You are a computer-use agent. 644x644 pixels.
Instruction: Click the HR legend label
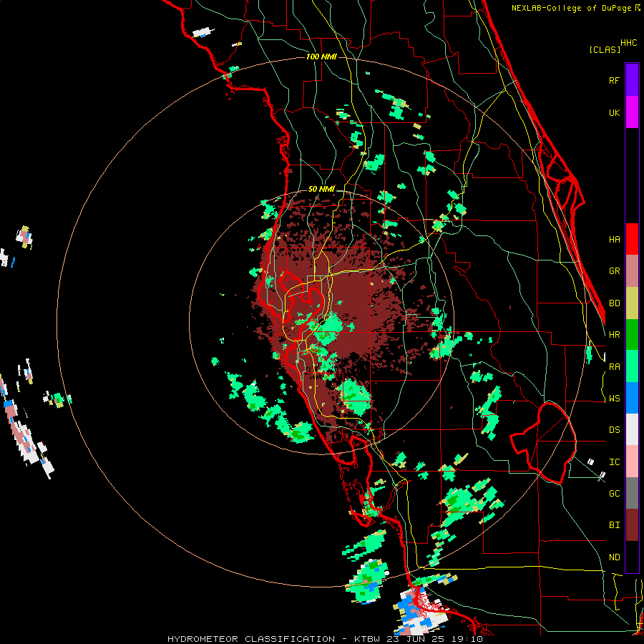[614, 335]
